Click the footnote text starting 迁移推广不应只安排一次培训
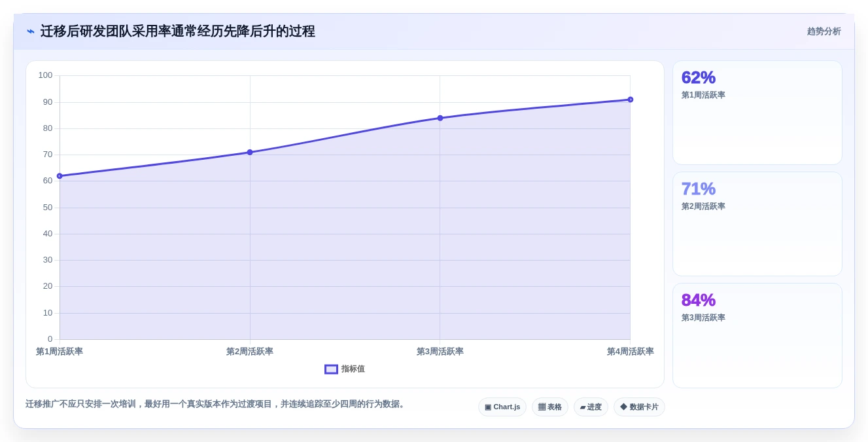The height and width of the screenshot is (442, 868). point(217,404)
